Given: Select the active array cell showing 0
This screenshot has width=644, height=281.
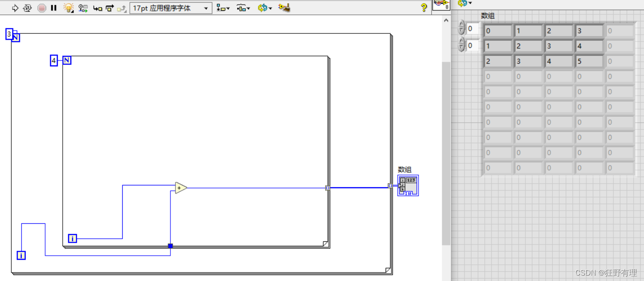Looking at the screenshot, I should (498, 31).
